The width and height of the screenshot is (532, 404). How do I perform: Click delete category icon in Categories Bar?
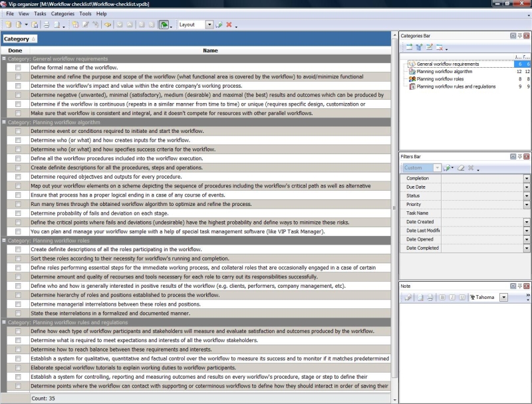click(440, 47)
